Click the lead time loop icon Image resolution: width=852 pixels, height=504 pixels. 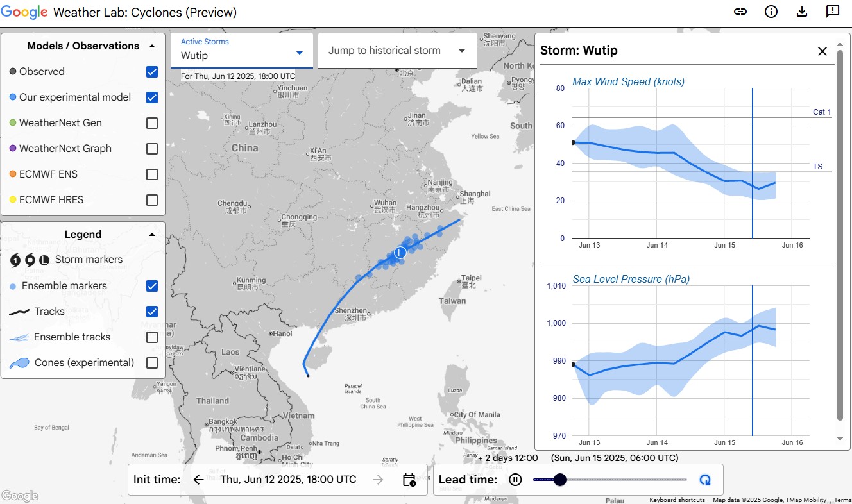point(705,480)
